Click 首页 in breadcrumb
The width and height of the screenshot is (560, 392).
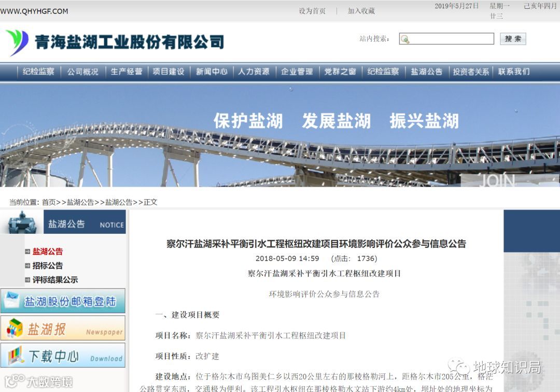(x=49, y=202)
